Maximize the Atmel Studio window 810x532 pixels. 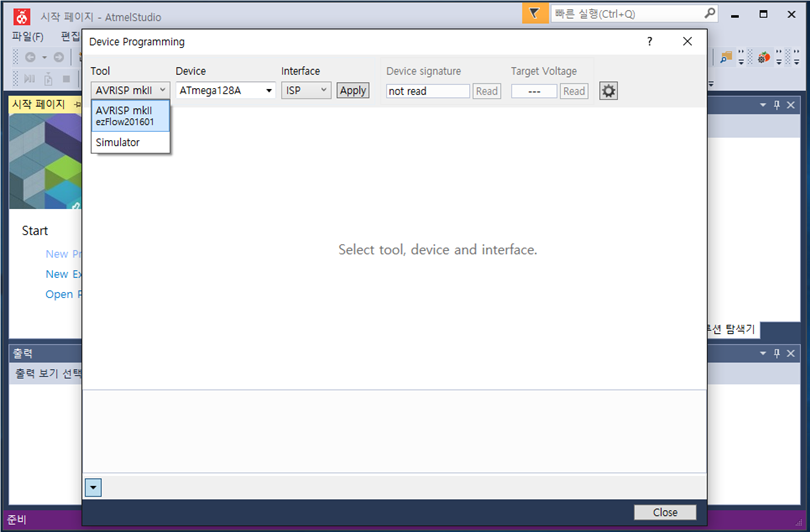click(x=763, y=14)
